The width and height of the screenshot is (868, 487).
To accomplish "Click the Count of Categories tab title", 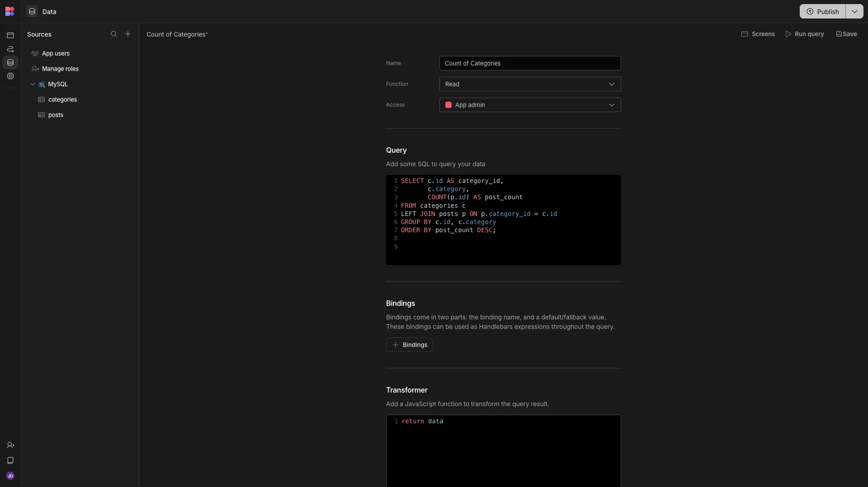I will tap(176, 34).
